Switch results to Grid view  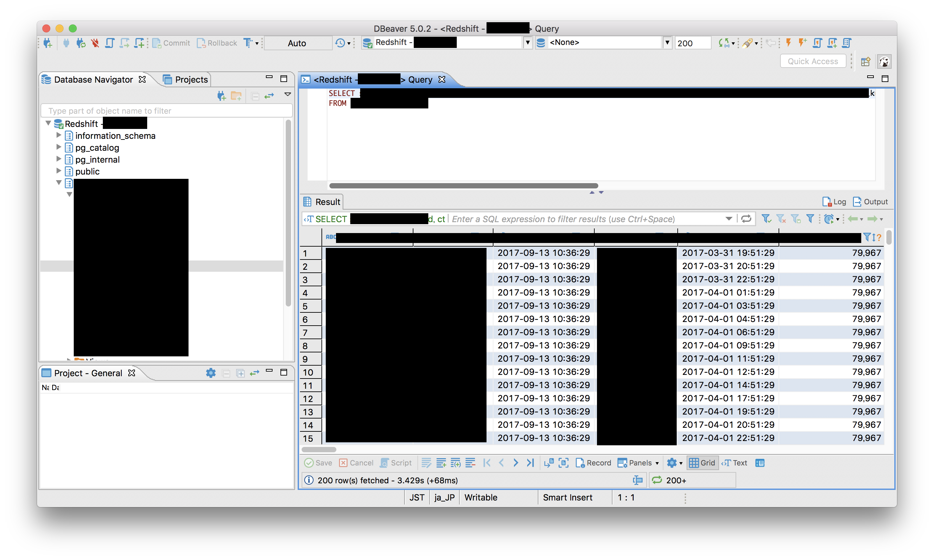click(x=702, y=462)
